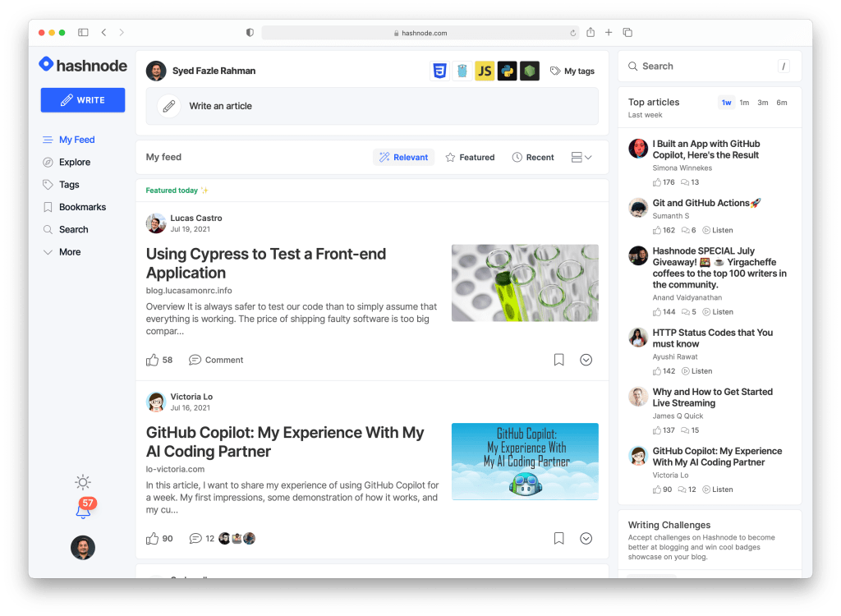Open the Node.js tag icon

(530, 71)
